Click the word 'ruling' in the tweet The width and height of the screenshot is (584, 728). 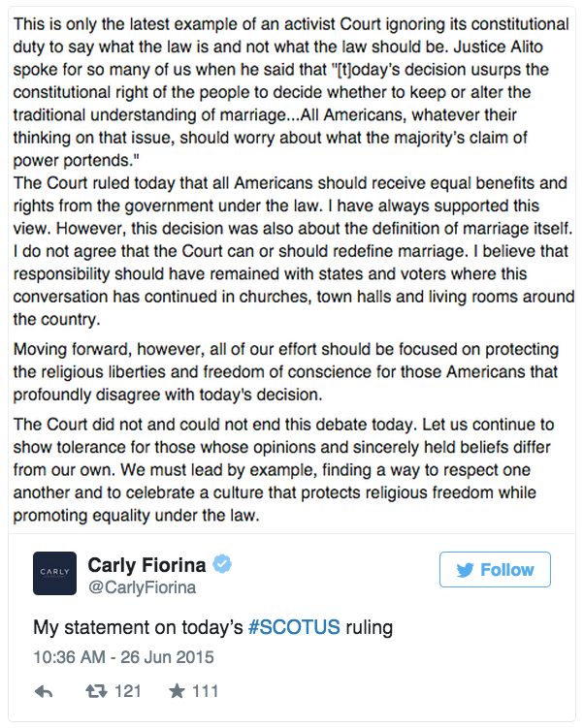(x=370, y=628)
